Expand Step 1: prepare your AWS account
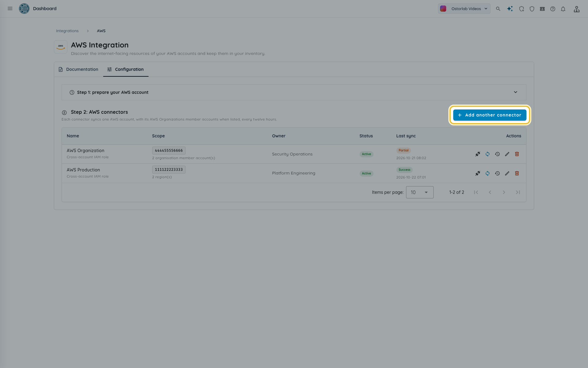This screenshot has width=588, height=368. coord(294,92)
